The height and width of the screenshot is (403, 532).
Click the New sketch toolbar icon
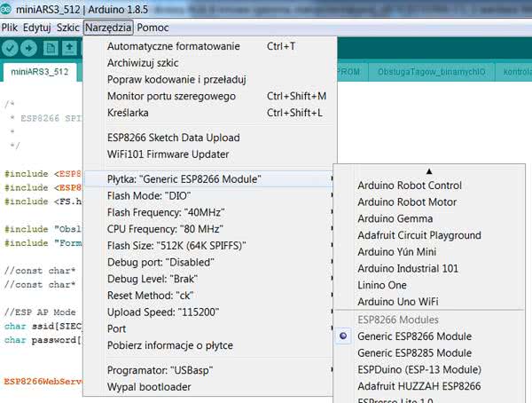click(x=51, y=46)
